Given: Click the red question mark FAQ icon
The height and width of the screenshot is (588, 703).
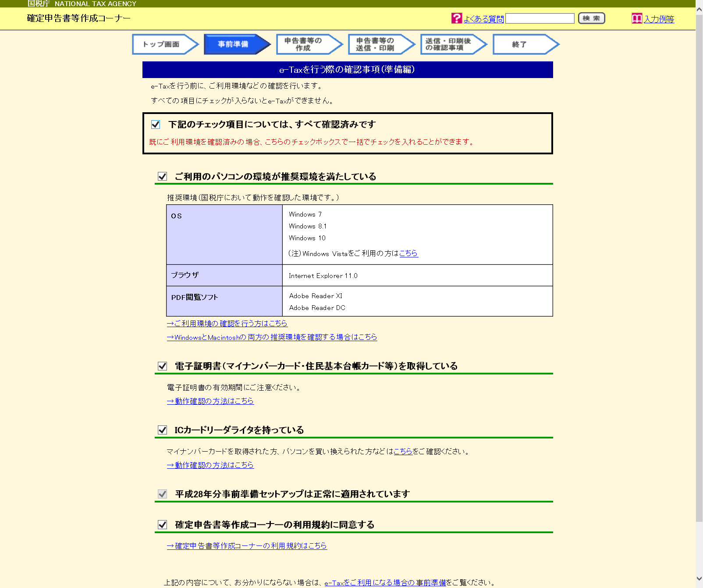Looking at the screenshot, I should coord(457,18).
